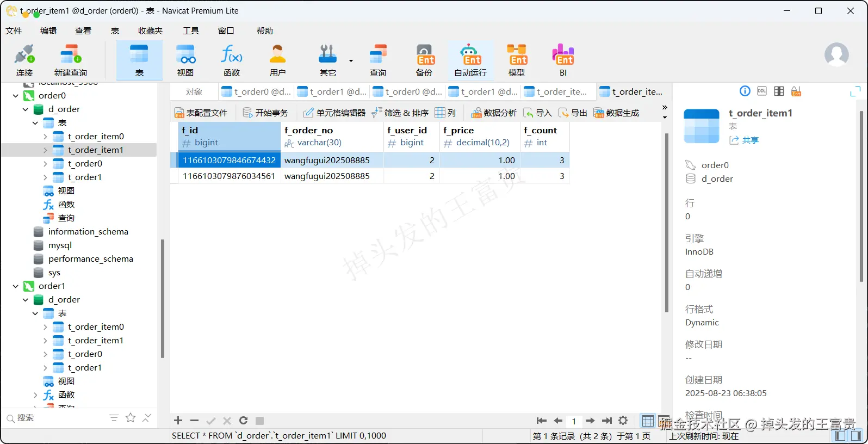Open the BI toolbar icon
Image resolution: width=868 pixels, height=444 pixels.
tap(563, 60)
